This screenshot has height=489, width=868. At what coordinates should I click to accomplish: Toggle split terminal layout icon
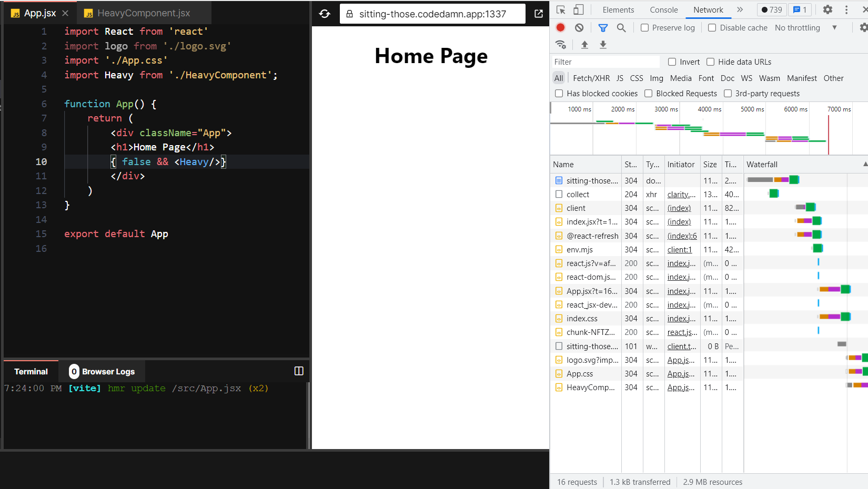(299, 371)
